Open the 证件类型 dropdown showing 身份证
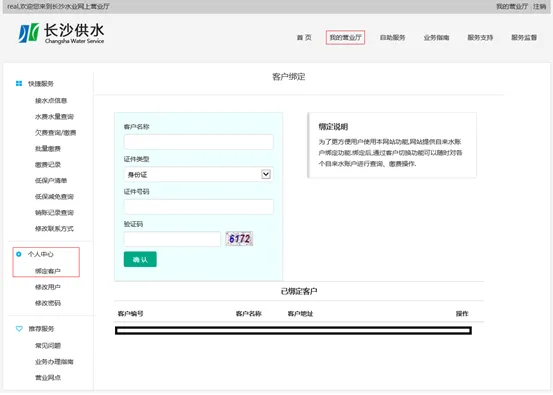 pos(199,174)
